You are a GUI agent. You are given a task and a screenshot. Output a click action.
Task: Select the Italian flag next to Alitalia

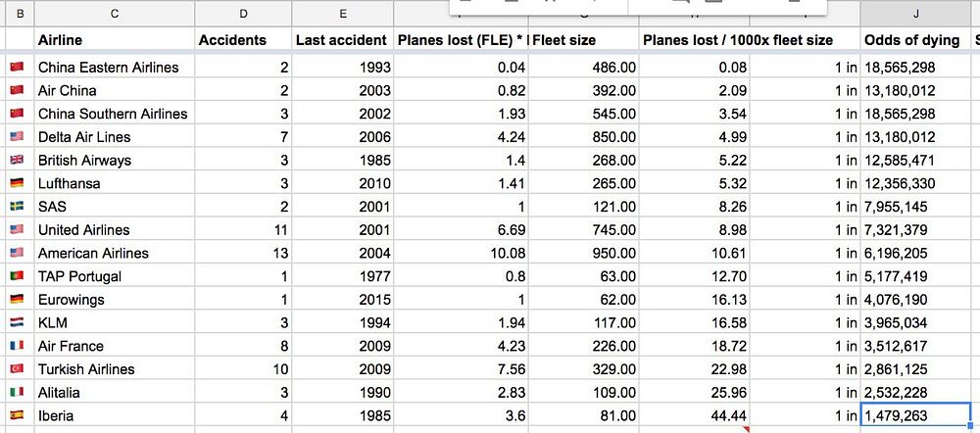[17, 393]
